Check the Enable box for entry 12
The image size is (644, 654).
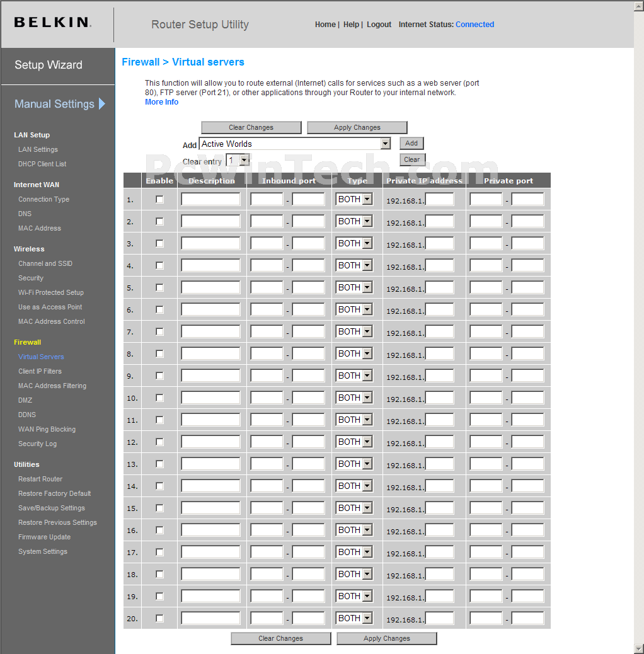159,442
